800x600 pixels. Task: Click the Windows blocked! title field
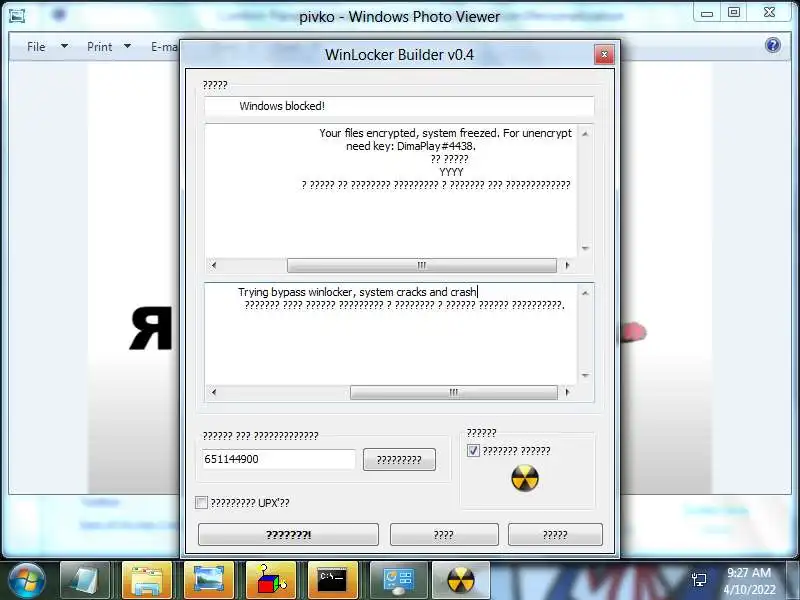point(399,106)
